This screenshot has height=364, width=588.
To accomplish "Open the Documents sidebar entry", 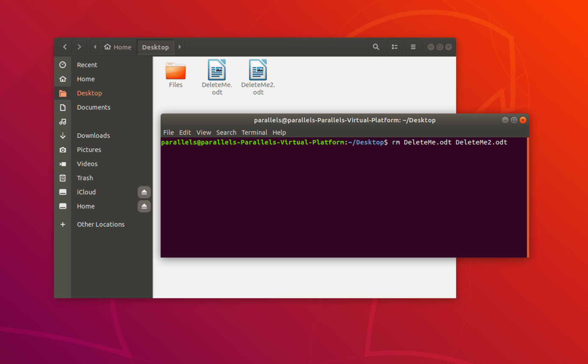I will click(93, 107).
